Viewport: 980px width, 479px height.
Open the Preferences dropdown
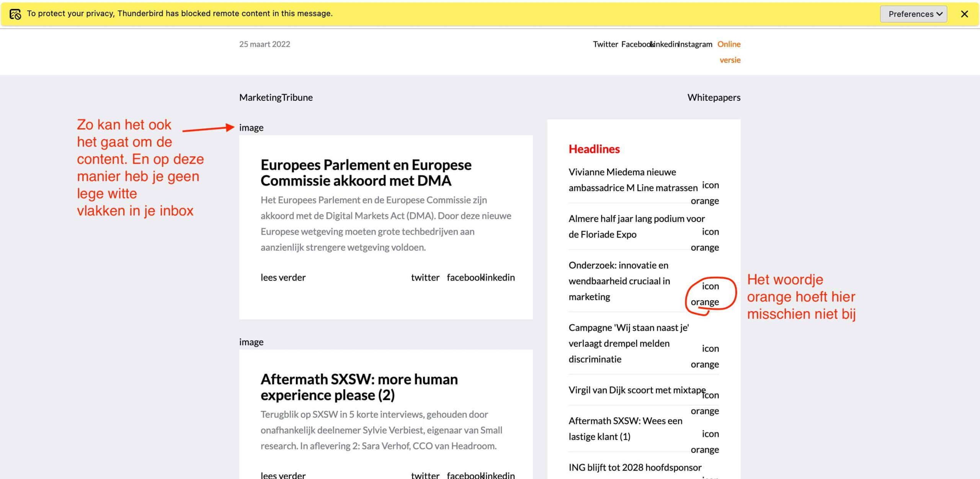[913, 14]
